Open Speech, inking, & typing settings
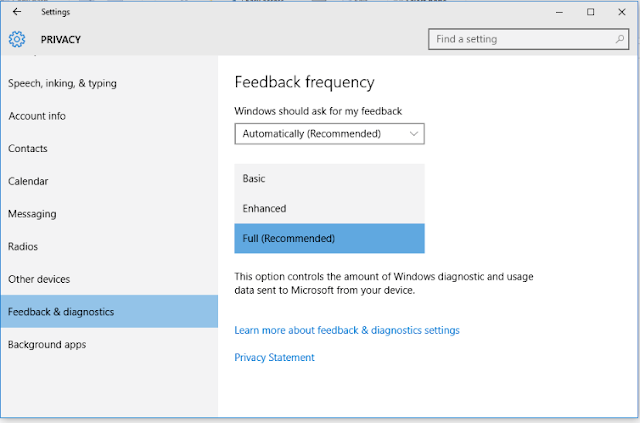The image size is (640, 423). coord(62,83)
